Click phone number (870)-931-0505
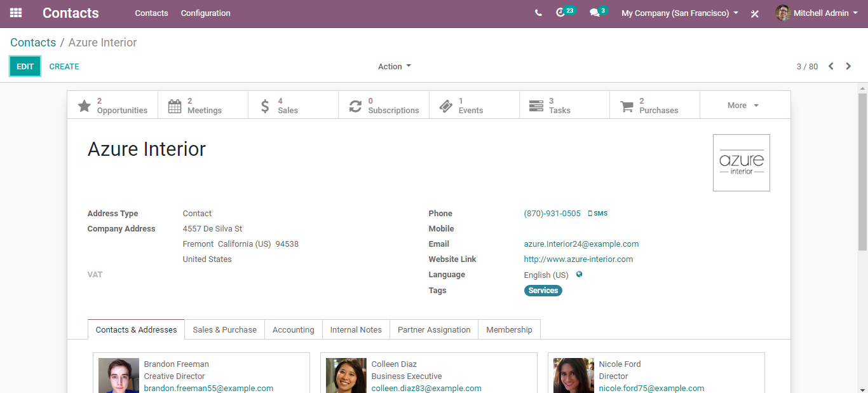 [552, 214]
